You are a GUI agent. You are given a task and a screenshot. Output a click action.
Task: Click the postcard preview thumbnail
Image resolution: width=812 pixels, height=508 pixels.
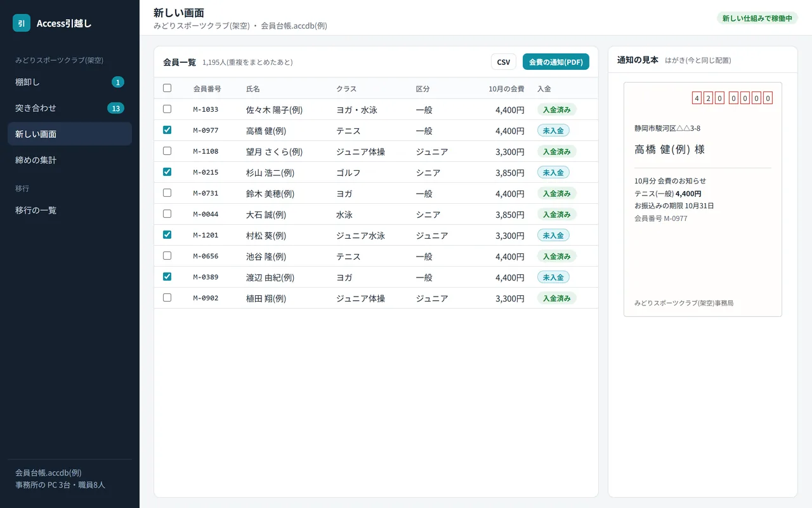pos(703,199)
